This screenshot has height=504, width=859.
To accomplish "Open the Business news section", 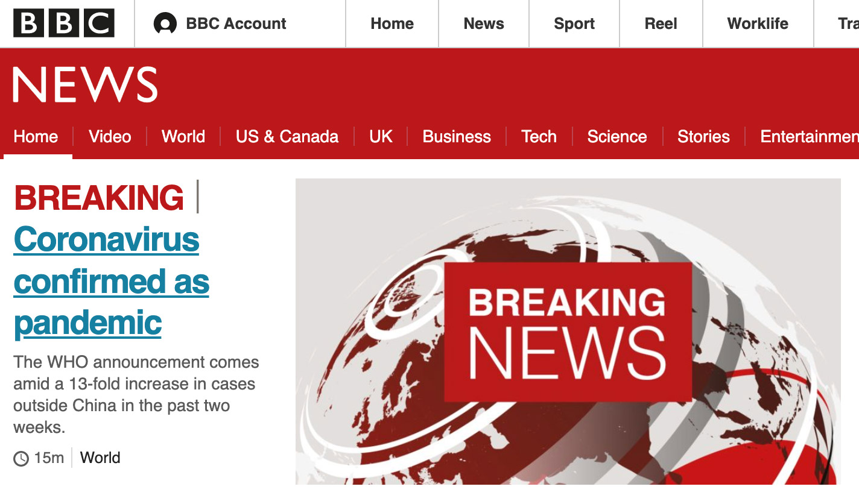I will point(457,136).
